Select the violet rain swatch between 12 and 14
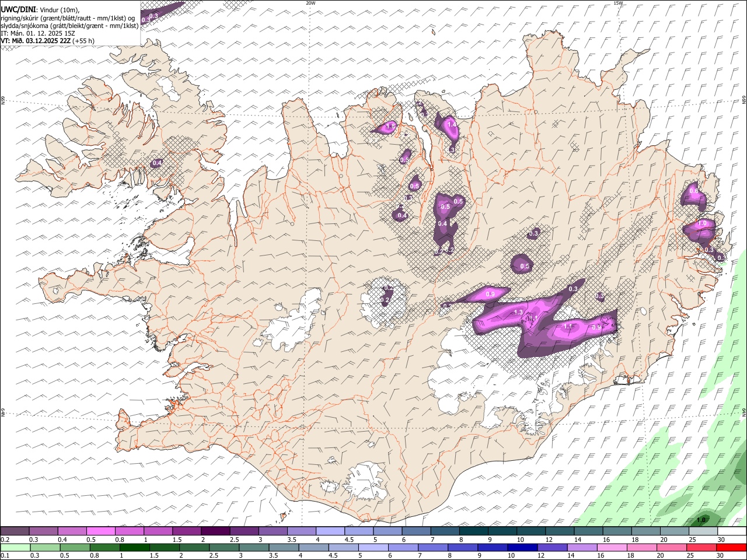Viewport: 747px width, 560px height. (552, 548)
